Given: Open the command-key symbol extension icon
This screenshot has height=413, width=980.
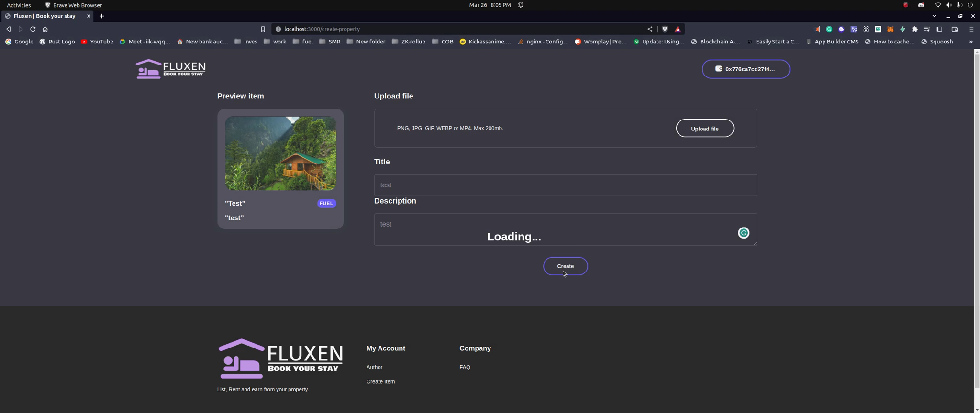Looking at the screenshot, I should 866,29.
